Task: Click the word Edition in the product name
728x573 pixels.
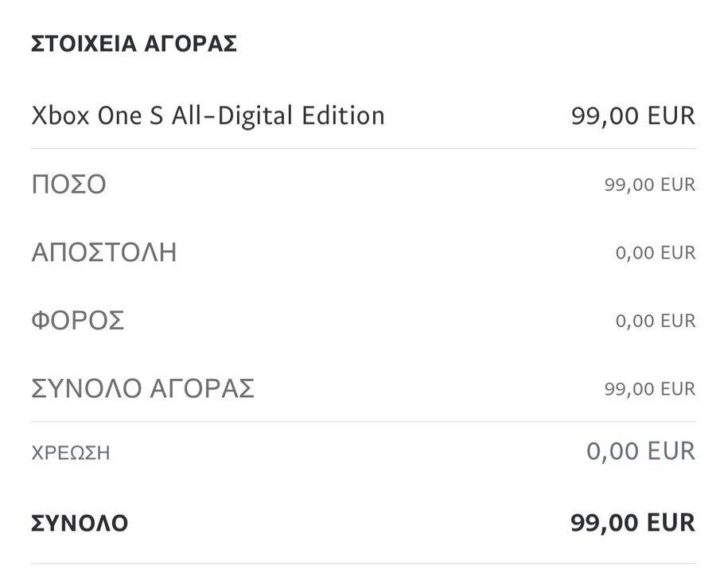Action: point(343,116)
